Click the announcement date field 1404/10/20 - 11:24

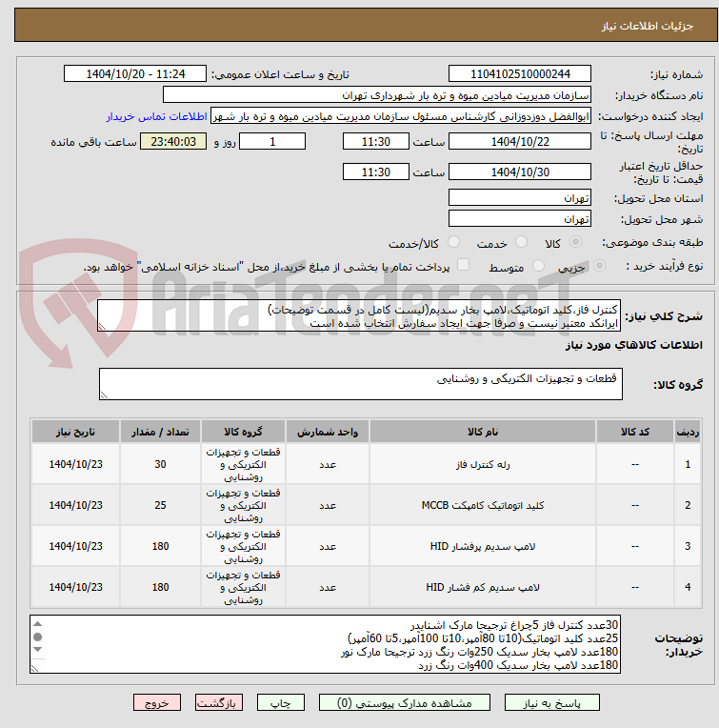tap(135, 73)
